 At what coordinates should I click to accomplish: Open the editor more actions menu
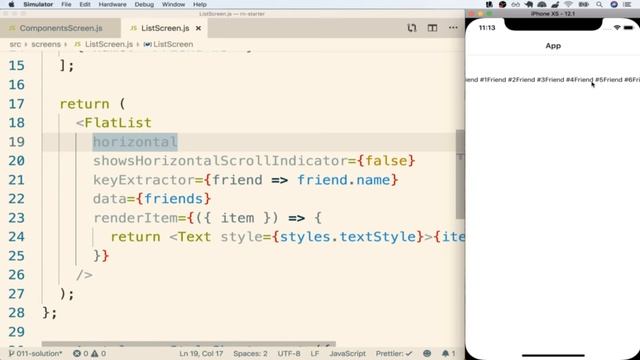tap(453, 28)
